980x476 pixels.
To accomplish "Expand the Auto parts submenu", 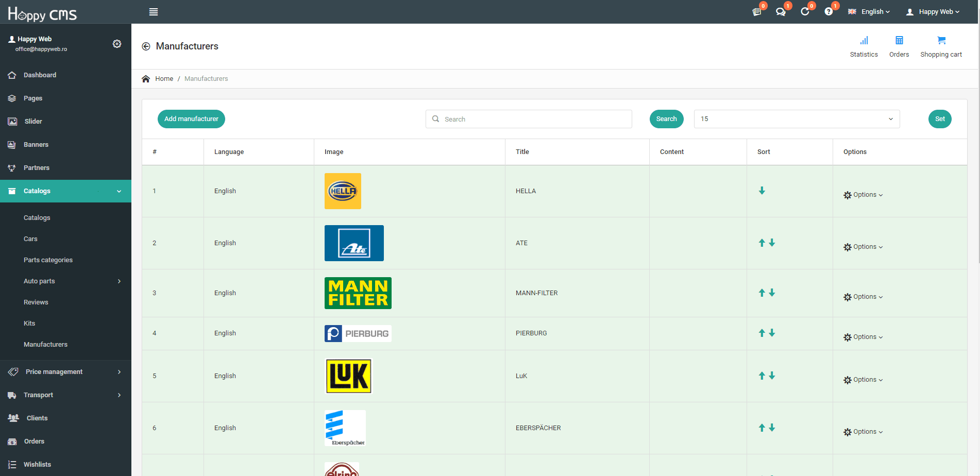I will tap(65, 281).
